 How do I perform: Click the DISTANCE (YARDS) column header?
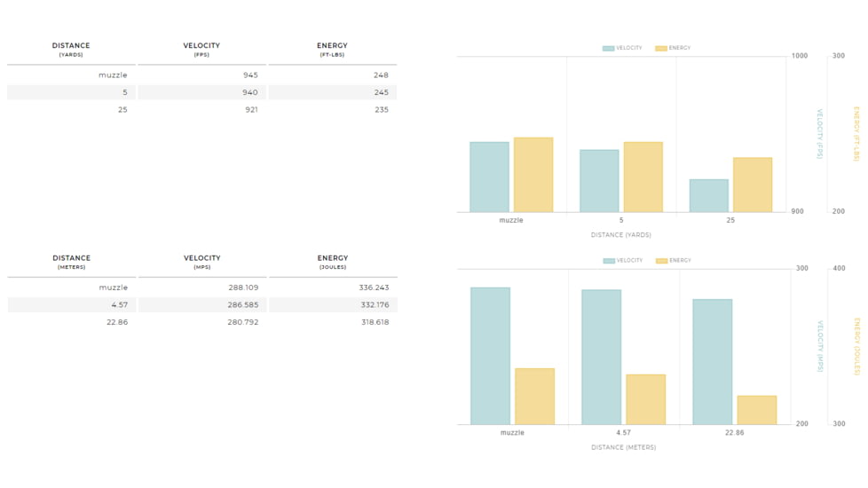coord(71,50)
